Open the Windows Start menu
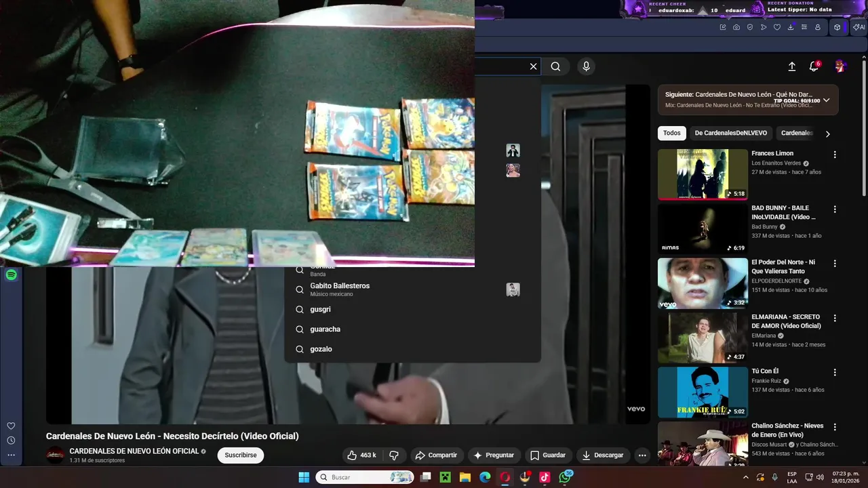The image size is (868, 488). [x=304, y=477]
